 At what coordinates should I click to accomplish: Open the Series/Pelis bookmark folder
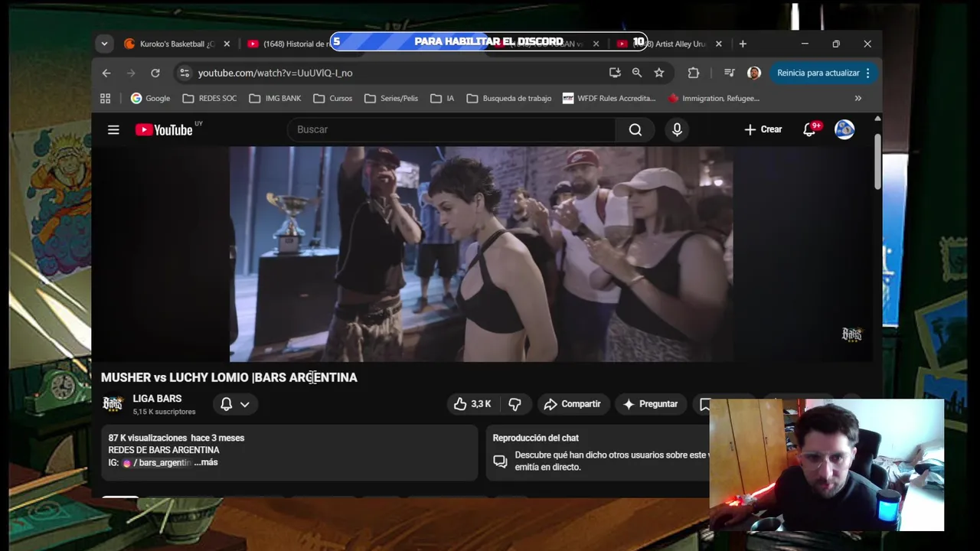tap(391, 98)
